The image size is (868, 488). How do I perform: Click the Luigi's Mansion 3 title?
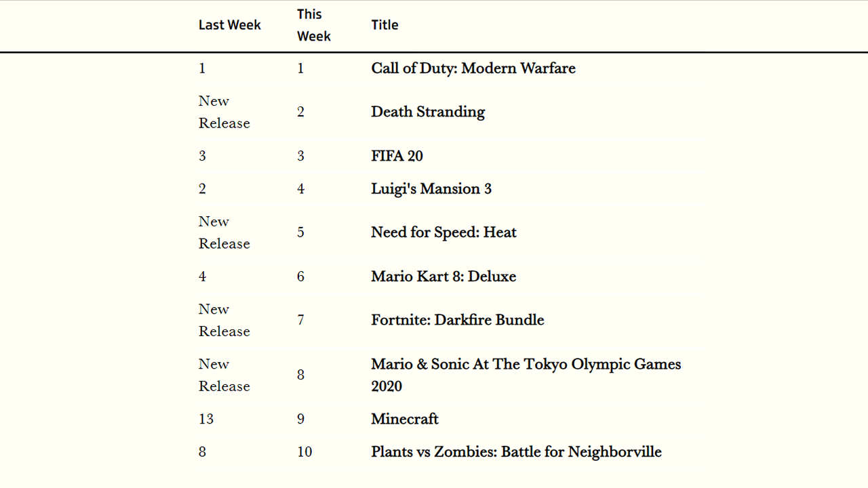click(x=431, y=188)
